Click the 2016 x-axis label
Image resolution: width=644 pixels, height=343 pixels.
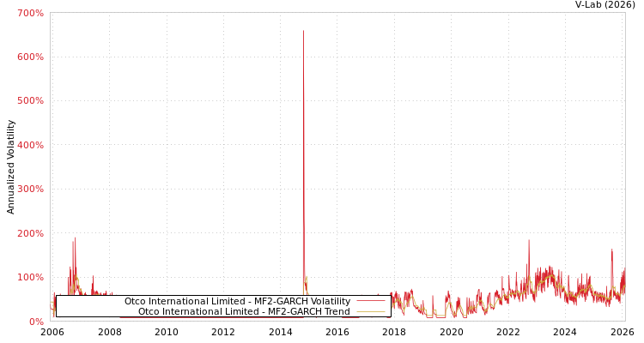click(337, 332)
